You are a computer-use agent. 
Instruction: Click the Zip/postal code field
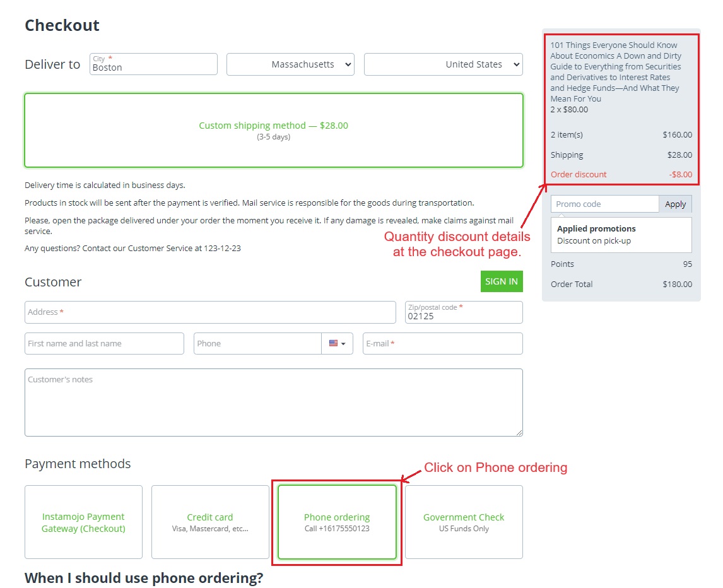464,312
